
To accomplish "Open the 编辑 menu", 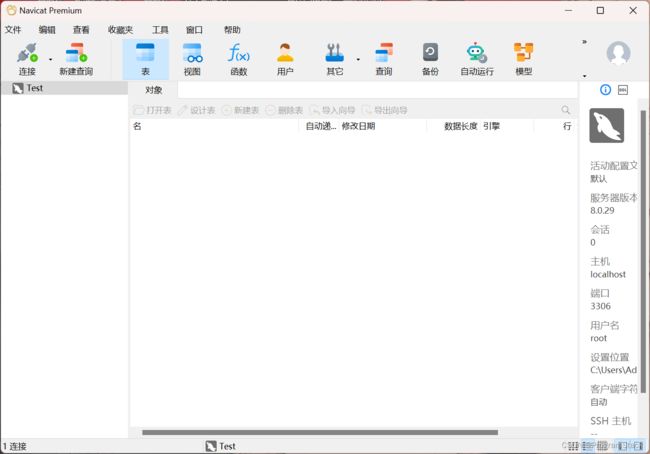I will pyautogui.click(x=47, y=30).
